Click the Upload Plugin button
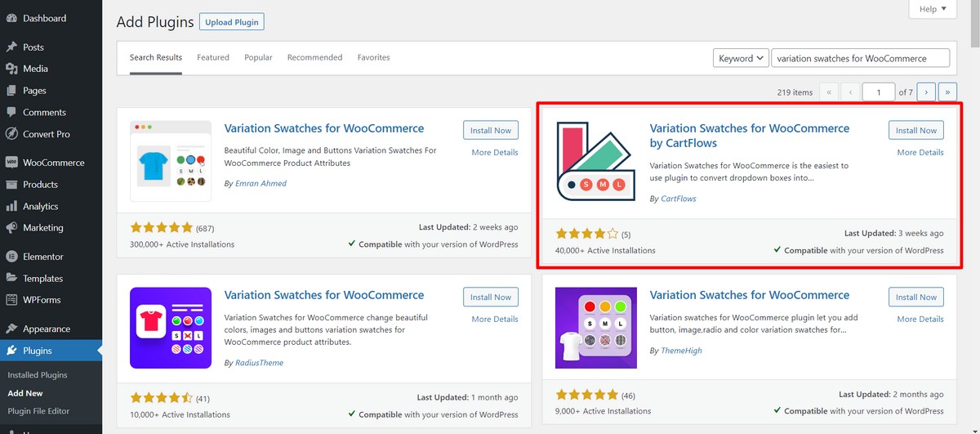980x434 pixels. [x=232, y=22]
